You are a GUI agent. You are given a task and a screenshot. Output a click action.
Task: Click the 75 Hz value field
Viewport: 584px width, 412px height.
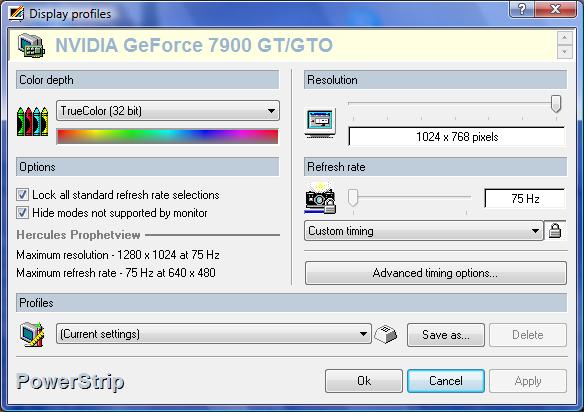(x=525, y=199)
